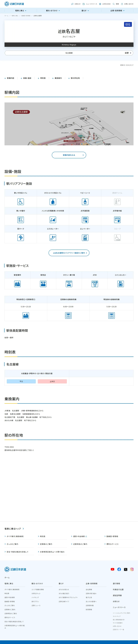
Task: Click the 点字運賃表 icon
Action: 85,220
